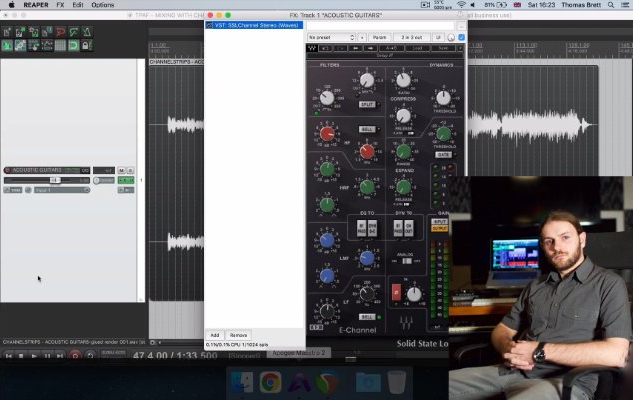
Task: Toggle grid lines toolbar icon
Action: (60, 45)
